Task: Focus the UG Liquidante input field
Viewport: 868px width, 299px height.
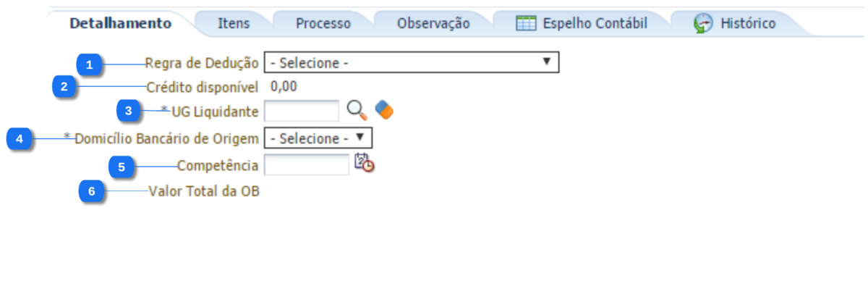Action: pyautogui.click(x=302, y=111)
